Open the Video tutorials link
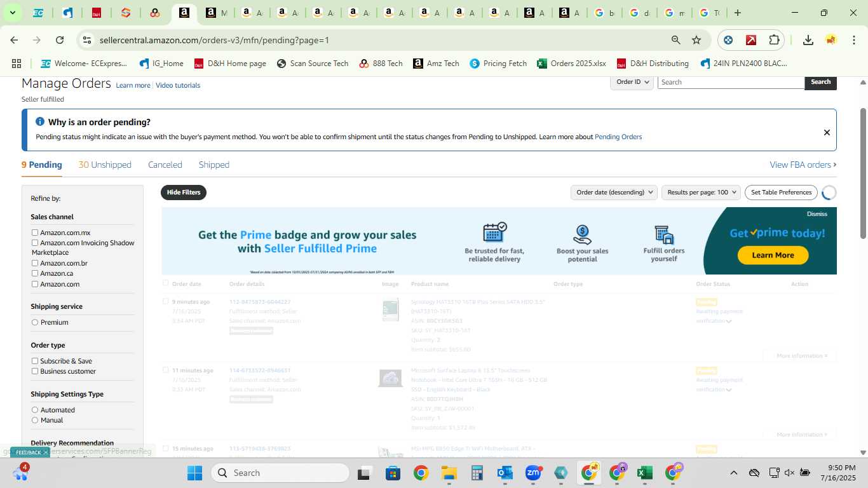 178,85
